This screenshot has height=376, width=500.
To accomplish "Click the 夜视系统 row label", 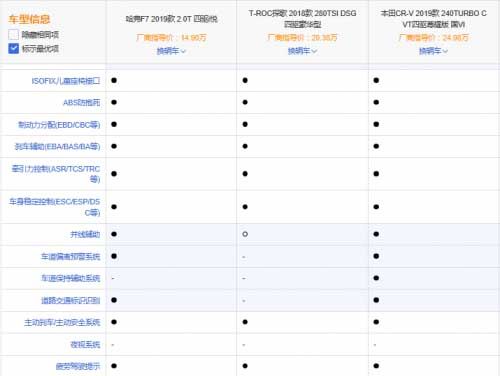I will click(x=85, y=344).
